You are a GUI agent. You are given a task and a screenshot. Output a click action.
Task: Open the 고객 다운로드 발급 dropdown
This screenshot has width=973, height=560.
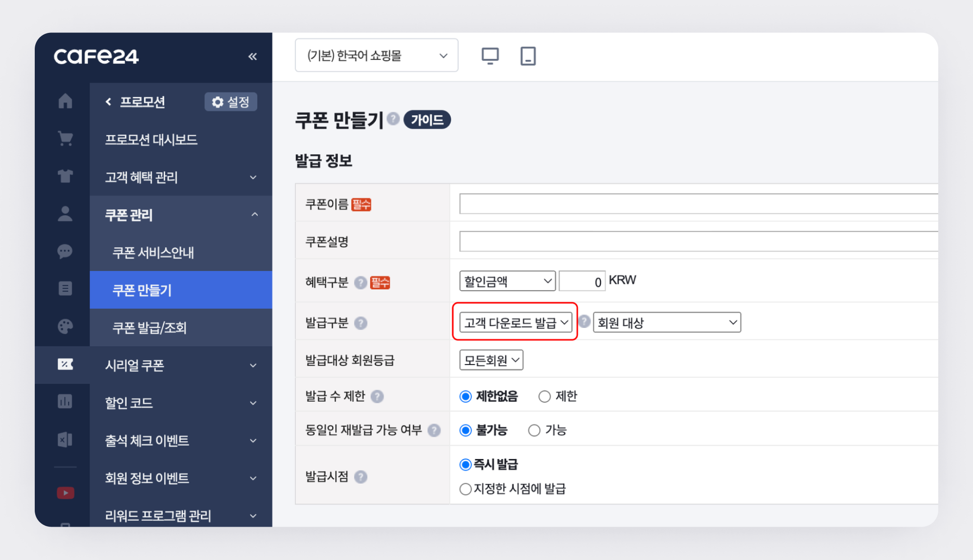click(x=516, y=322)
